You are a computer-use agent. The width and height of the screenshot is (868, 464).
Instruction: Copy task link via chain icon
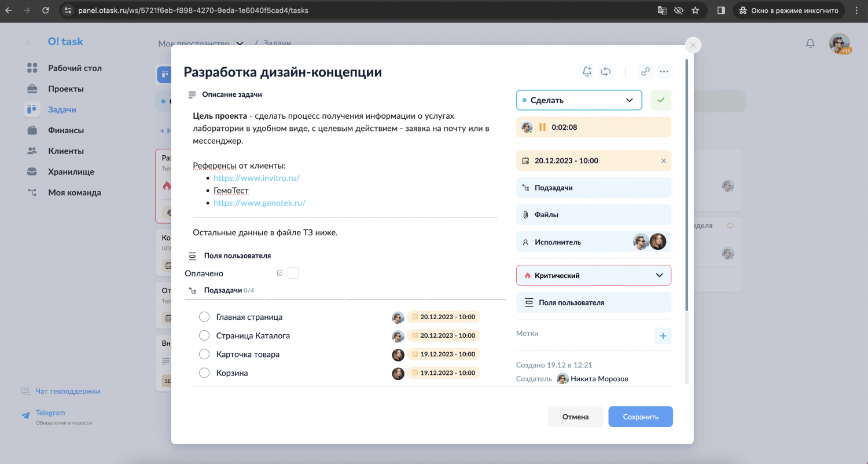point(645,71)
